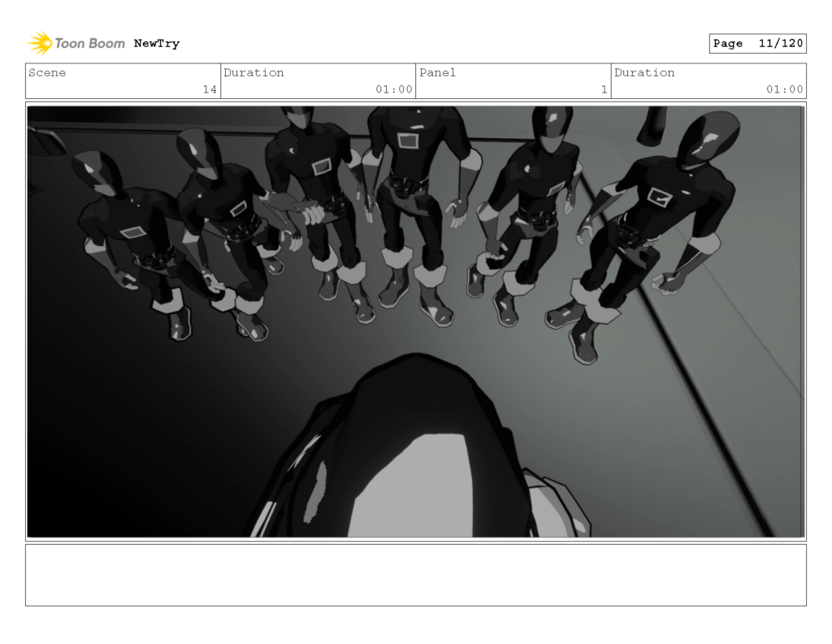832x644 pixels.
Task: Select the Scene header cell
Action: 49,72
